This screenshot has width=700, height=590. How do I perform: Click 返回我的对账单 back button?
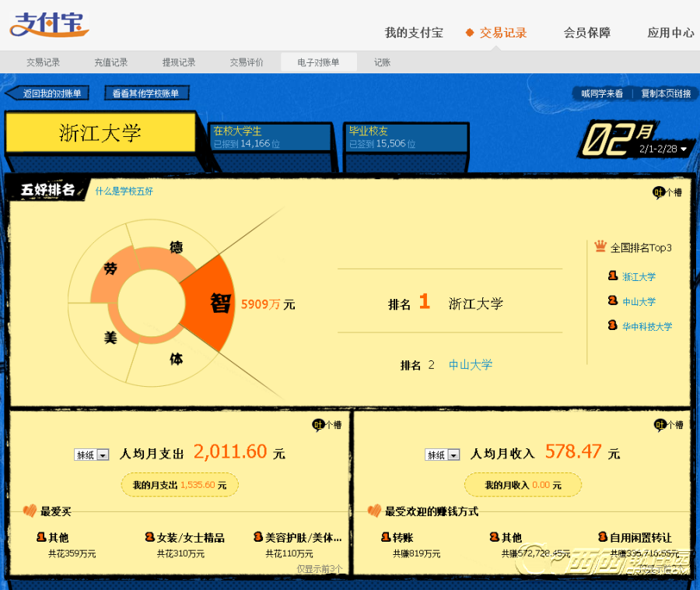(47, 93)
